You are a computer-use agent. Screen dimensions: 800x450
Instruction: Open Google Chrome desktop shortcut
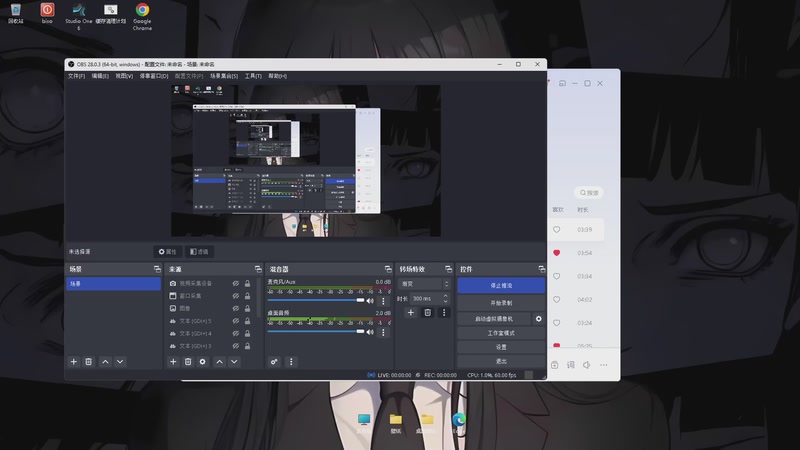click(142, 16)
